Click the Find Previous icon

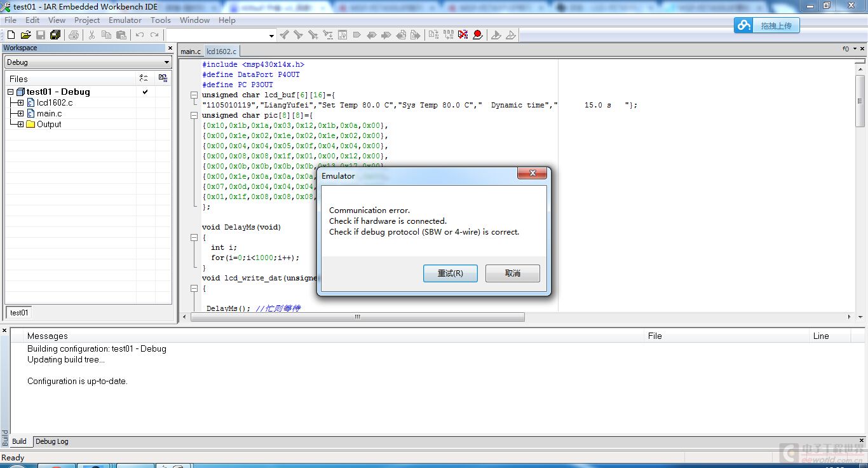pos(284,35)
